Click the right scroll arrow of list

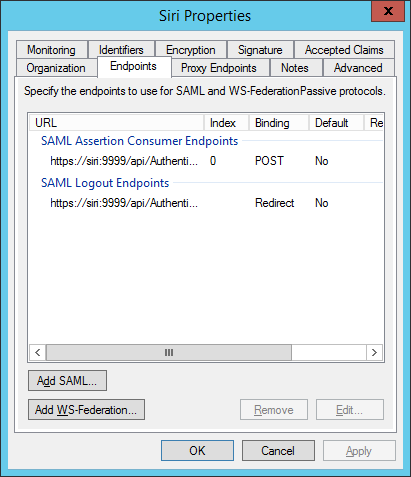coord(374,352)
